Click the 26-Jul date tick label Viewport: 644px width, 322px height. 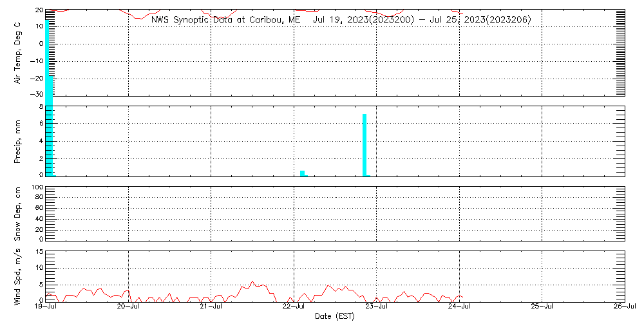624,307
